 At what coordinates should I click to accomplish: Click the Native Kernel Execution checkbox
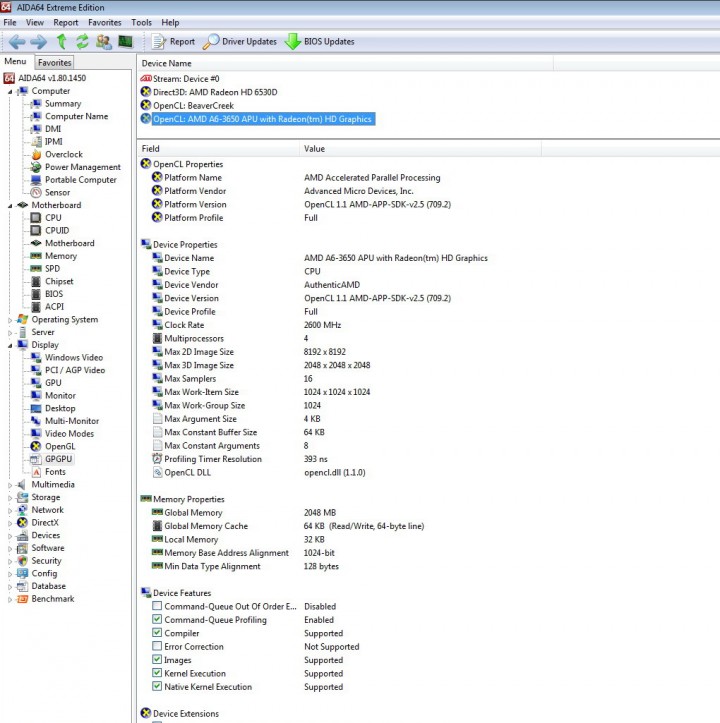[x=157, y=686]
